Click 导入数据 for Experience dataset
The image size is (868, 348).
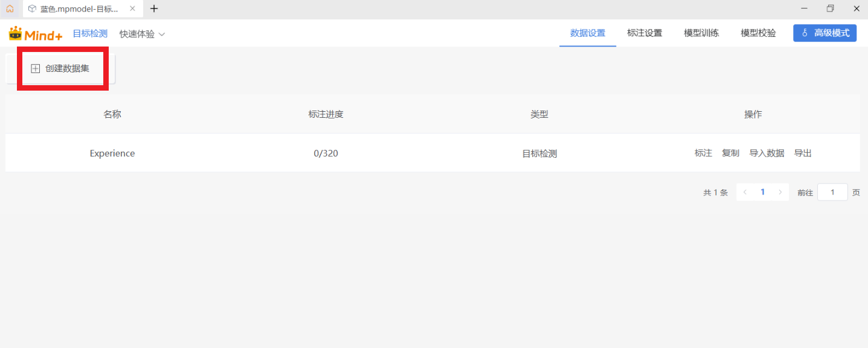pyautogui.click(x=767, y=153)
